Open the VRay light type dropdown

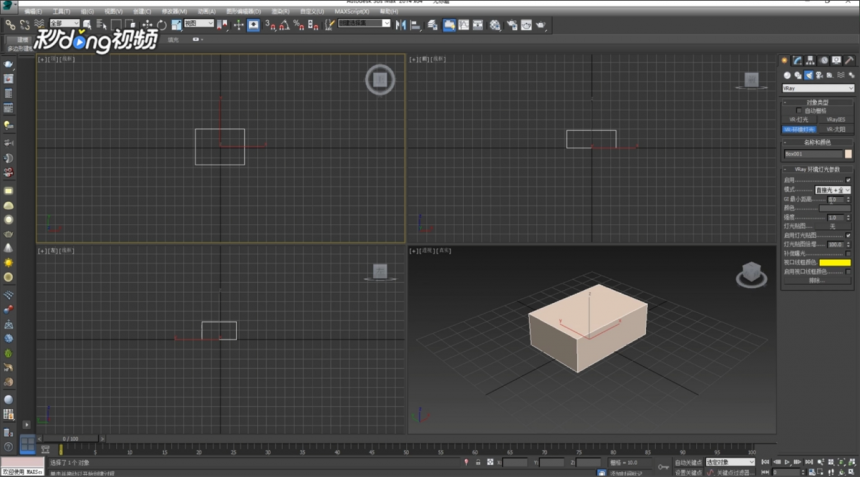click(818, 88)
